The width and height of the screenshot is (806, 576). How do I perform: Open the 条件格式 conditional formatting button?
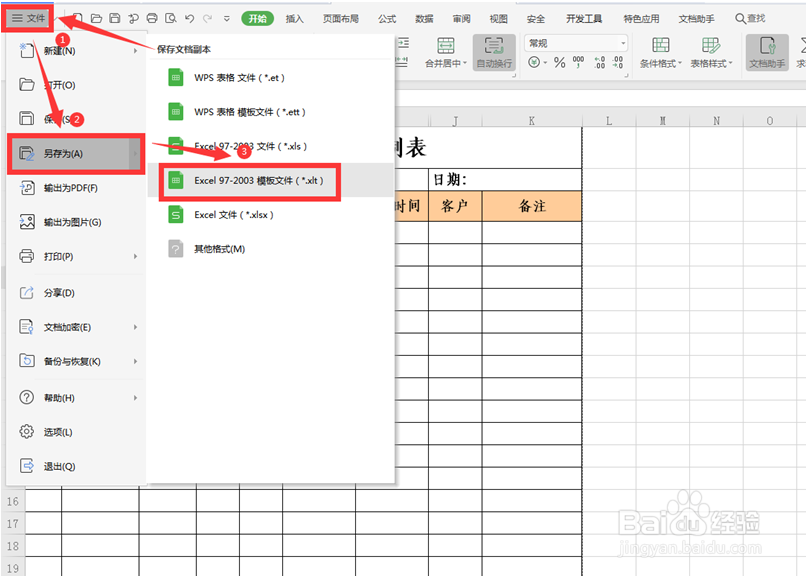(x=661, y=52)
